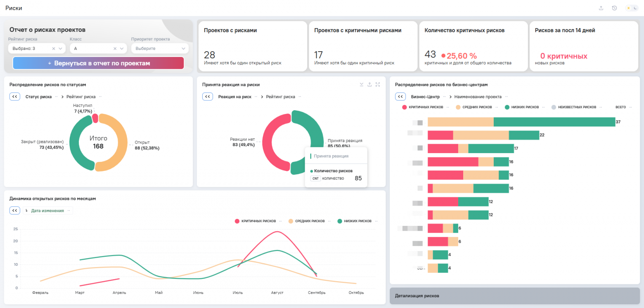644x308 pixels.
Task: Click download icon of reaction widget
Action: coord(362,84)
